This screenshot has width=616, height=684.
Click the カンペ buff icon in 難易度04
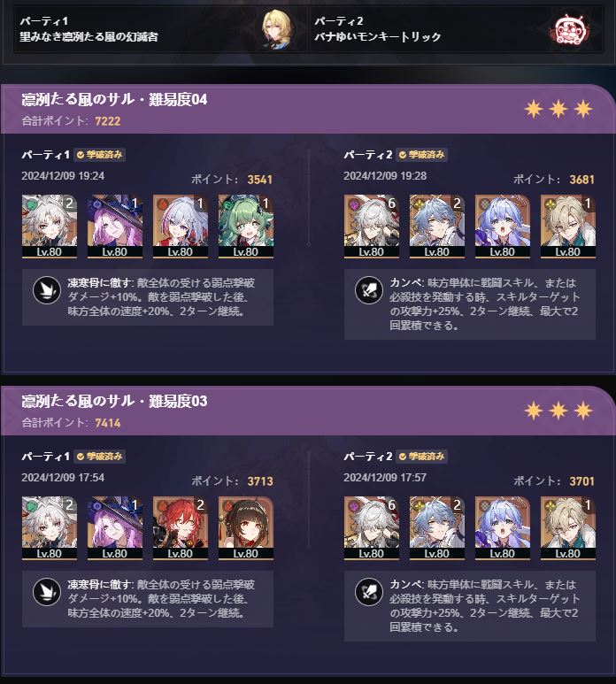[x=369, y=290]
